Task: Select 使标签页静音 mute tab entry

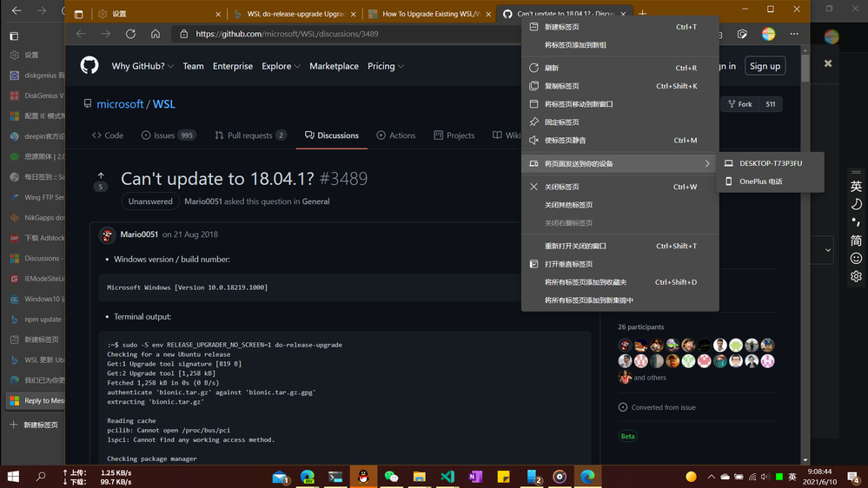Action: [x=620, y=140]
